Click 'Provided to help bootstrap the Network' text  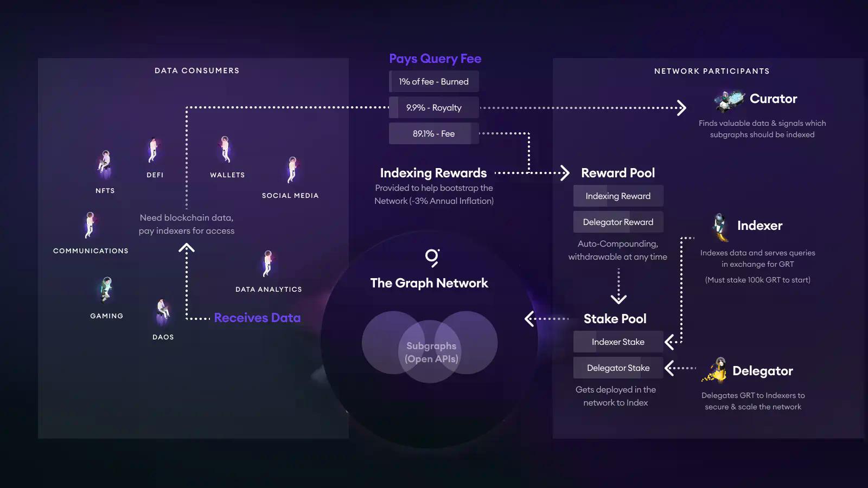[434, 194]
